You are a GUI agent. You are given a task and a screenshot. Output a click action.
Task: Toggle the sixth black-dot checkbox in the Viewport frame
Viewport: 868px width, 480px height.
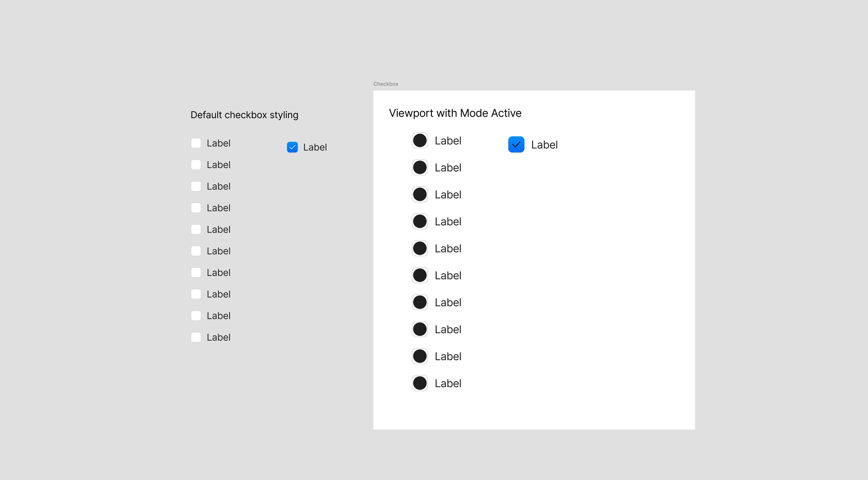point(420,275)
